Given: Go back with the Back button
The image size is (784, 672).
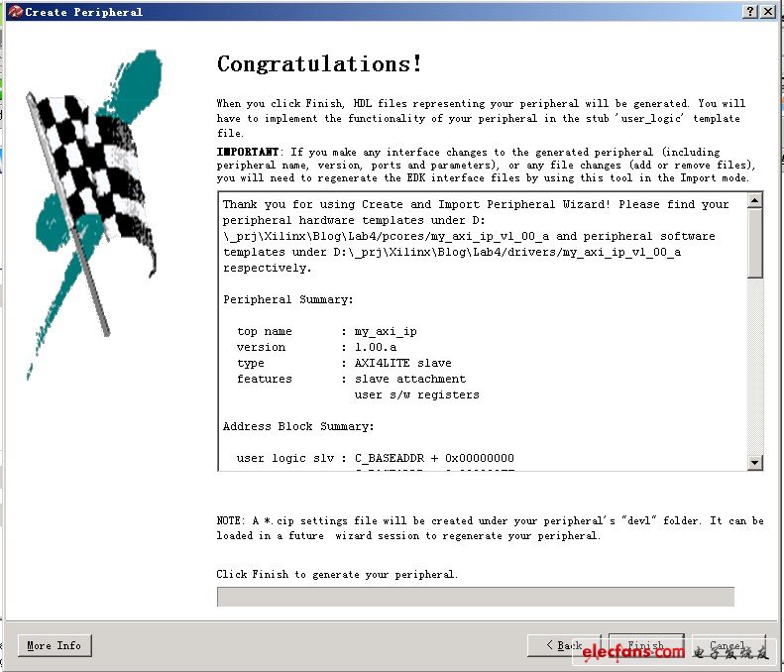Looking at the screenshot, I should (564, 645).
